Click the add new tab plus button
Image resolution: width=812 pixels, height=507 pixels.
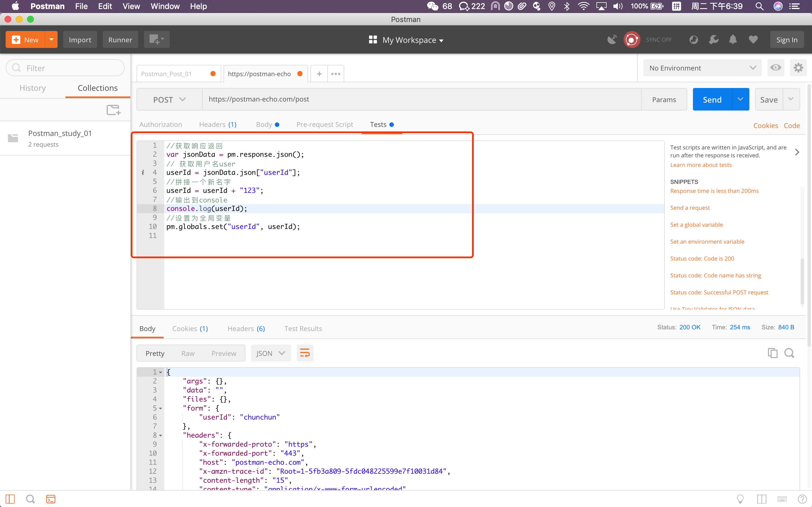click(x=319, y=74)
